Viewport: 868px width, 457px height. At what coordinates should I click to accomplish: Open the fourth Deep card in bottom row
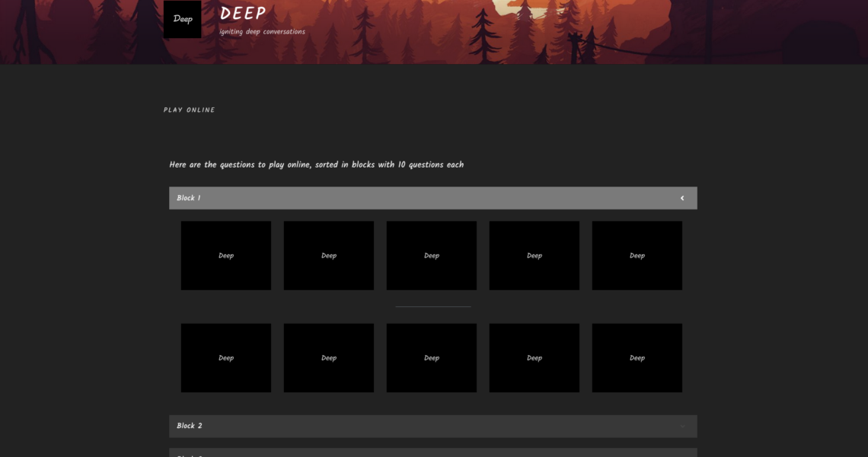[535, 358]
